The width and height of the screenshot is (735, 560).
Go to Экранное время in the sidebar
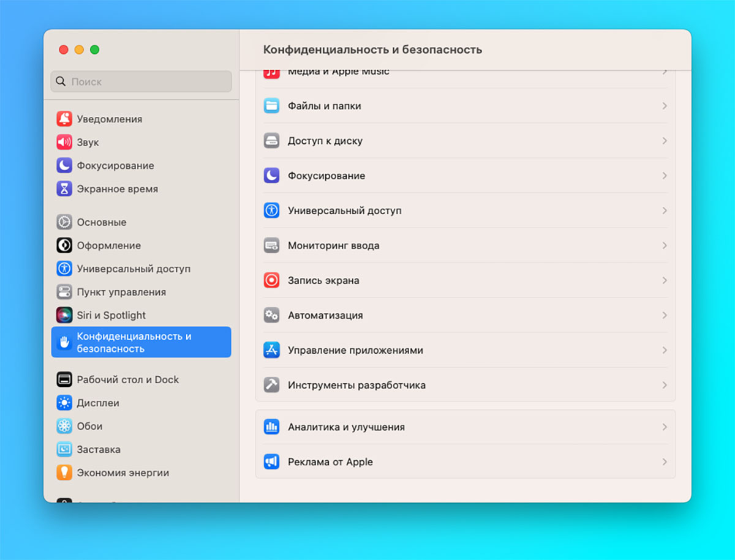[x=117, y=189]
